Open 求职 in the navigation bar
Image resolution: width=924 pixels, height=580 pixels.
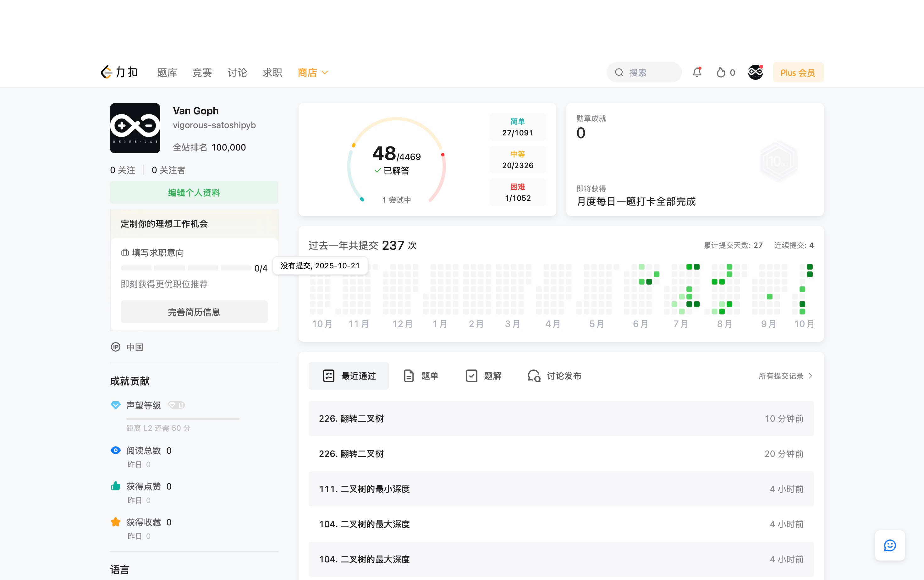272,73
